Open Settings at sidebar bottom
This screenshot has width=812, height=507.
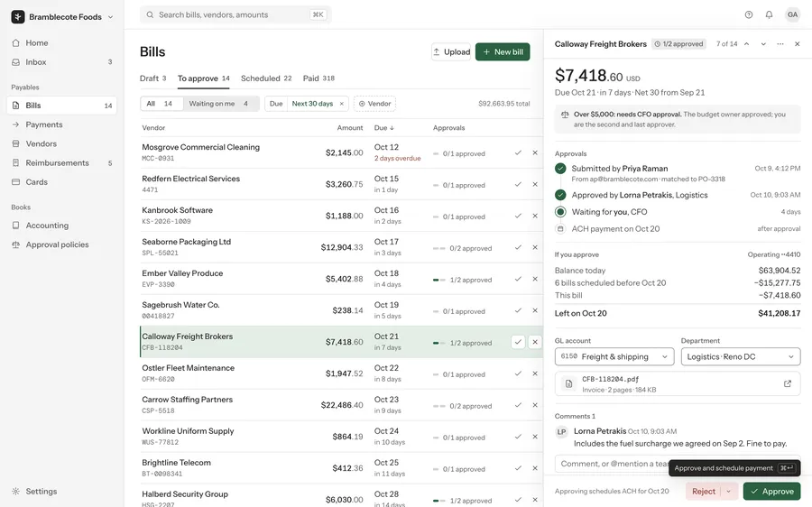[x=61, y=492]
